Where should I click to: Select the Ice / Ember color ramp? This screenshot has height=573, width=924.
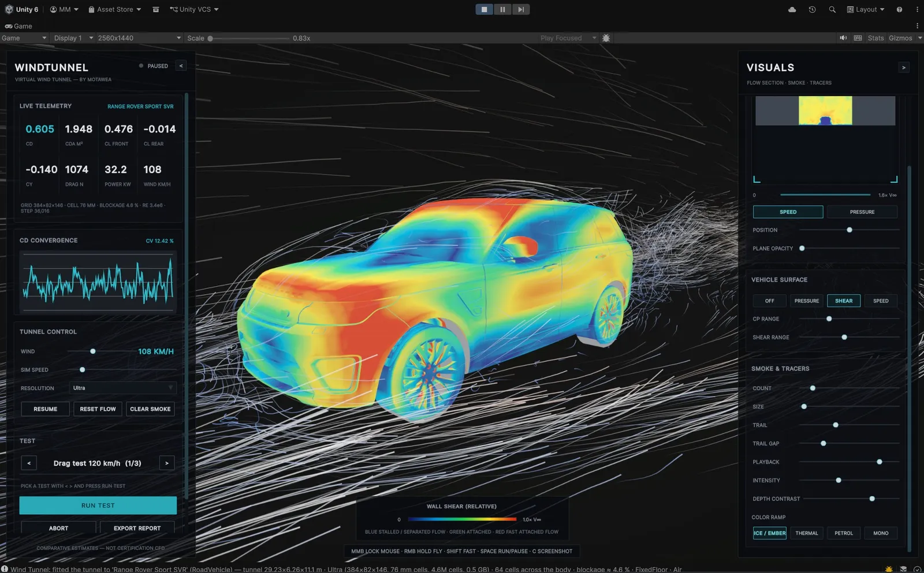click(x=770, y=533)
